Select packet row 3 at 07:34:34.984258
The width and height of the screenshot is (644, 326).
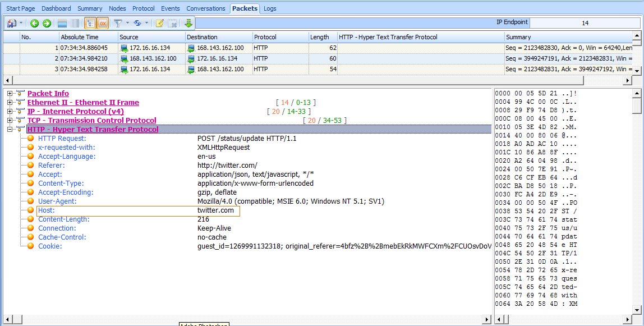318,70
